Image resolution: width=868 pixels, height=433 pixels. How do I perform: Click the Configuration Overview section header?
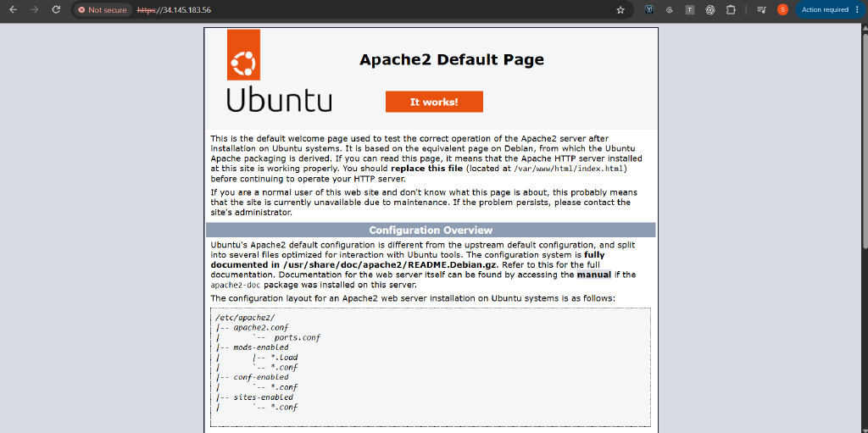(x=431, y=230)
